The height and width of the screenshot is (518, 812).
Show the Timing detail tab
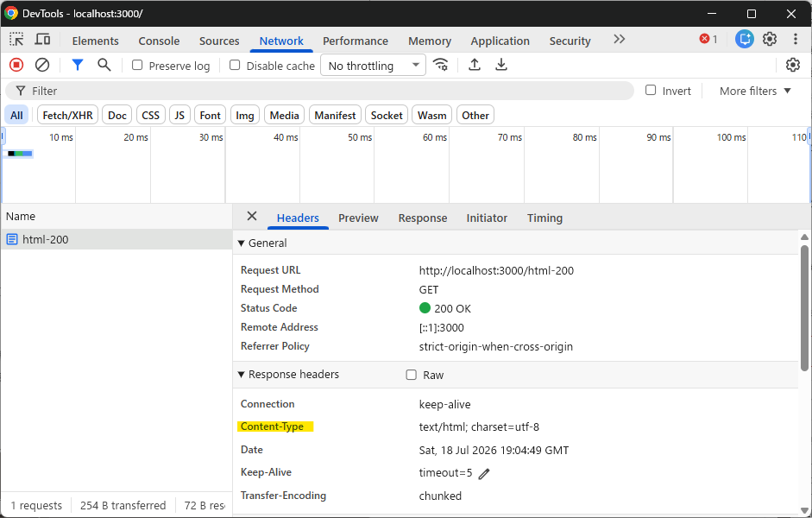(544, 218)
